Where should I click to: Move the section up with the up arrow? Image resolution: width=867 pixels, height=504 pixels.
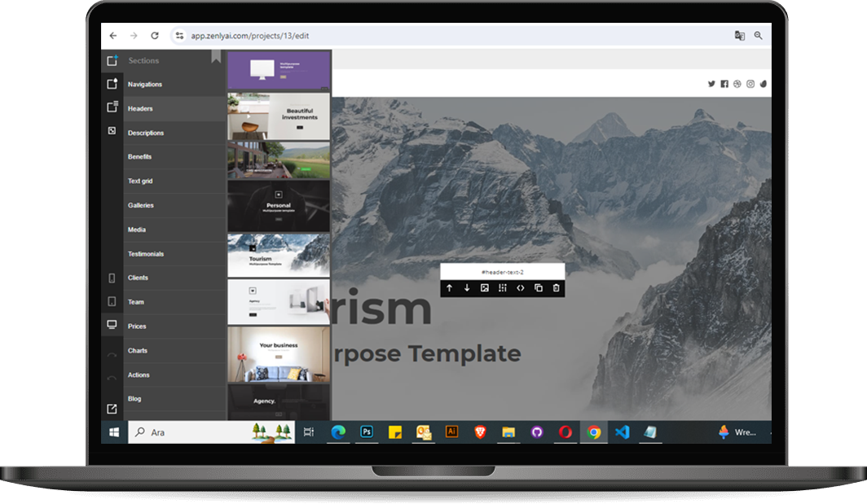pos(450,288)
